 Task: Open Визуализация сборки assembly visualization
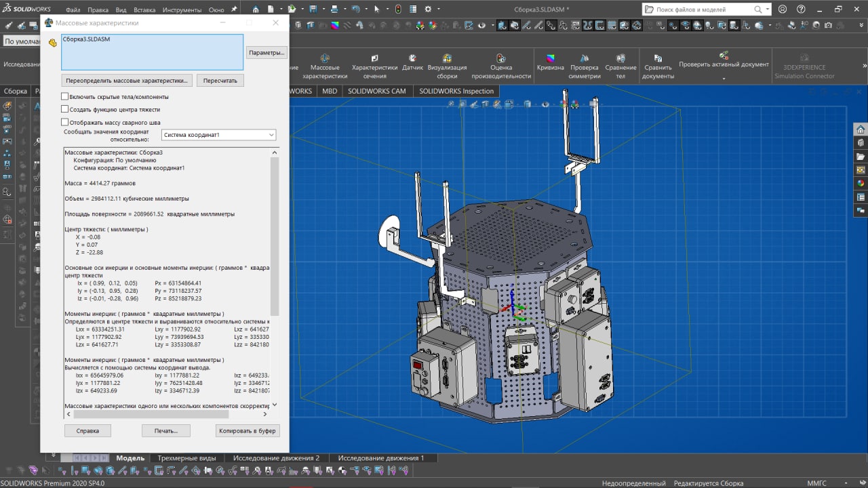pos(447,59)
